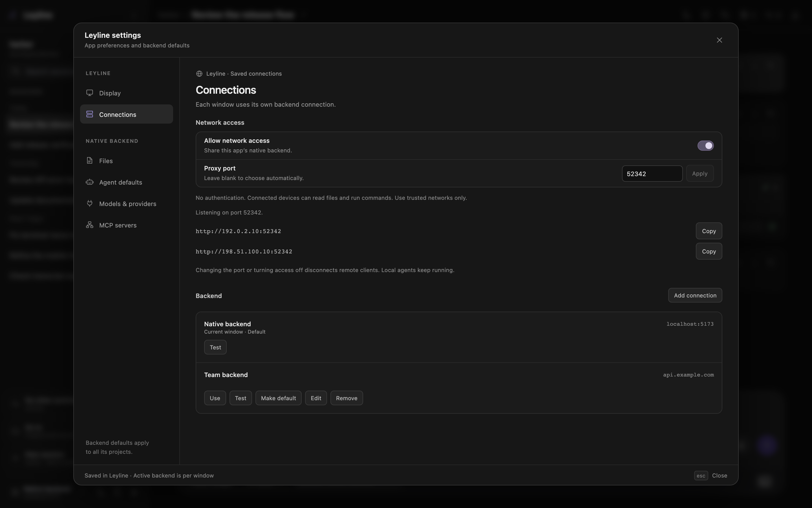Click the Proxy port input field
This screenshot has height=508, width=812.
(652, 174)
